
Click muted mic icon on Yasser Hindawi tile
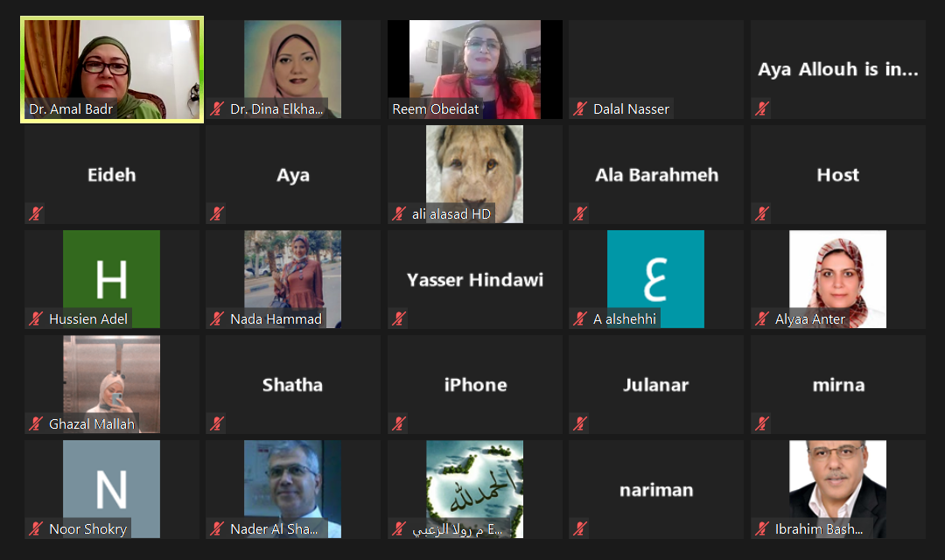(398, 318)
